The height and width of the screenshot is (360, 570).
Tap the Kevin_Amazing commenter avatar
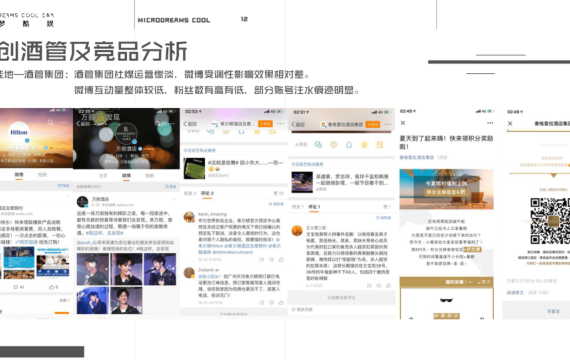click(189, 217)
